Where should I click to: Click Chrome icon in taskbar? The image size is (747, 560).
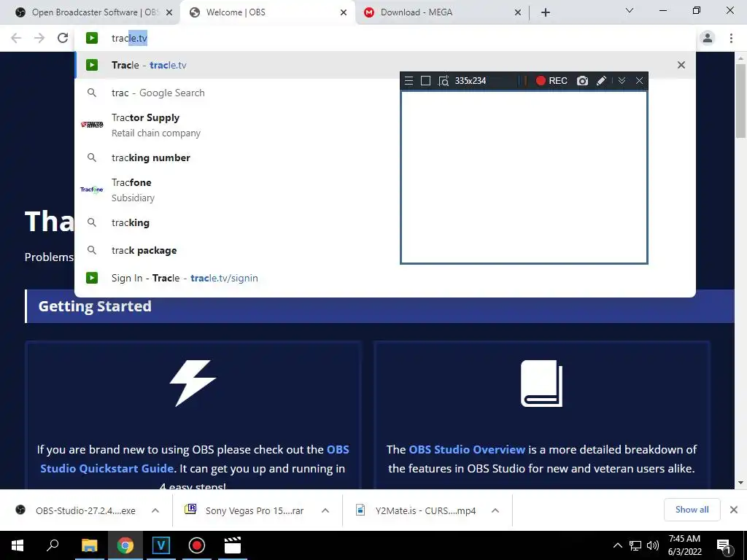click(125, 545)
